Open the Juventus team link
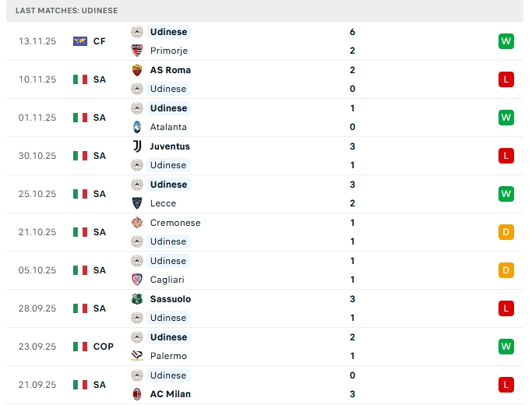The height and width of the screenshot is (405, 532). click(x=170, y=146)
